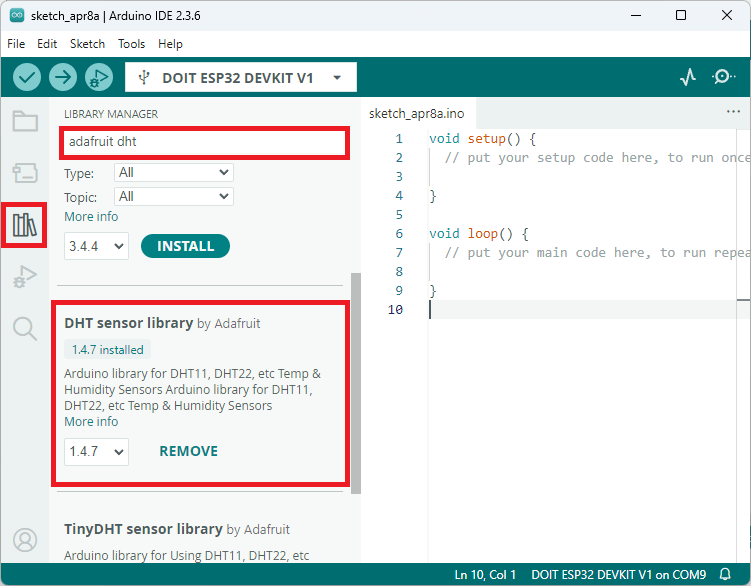Click the library search field with adafruit dht
The width and height of the screenshot is (751, 586).
click(205, 142)
